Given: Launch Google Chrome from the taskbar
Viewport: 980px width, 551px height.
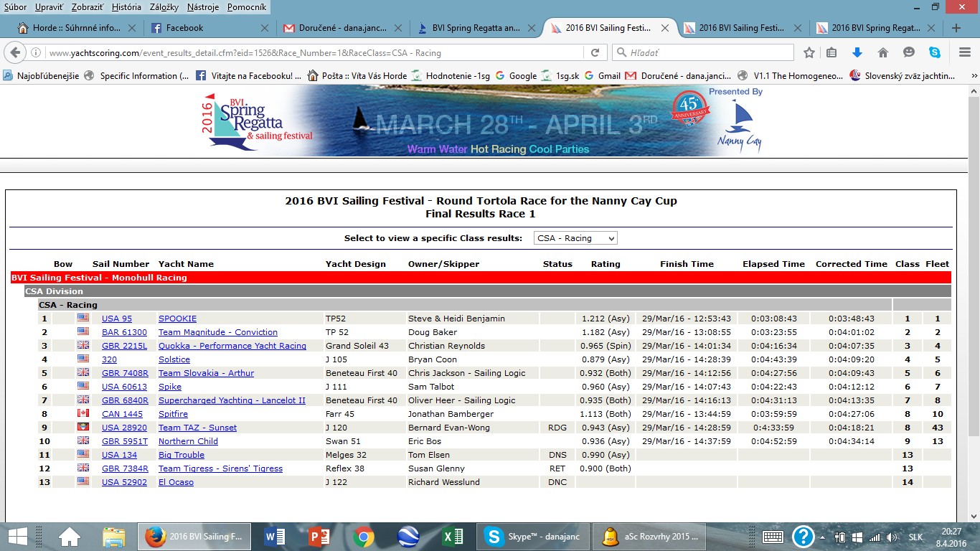Looking at the screenshot, I should click(x=363, y=537).
